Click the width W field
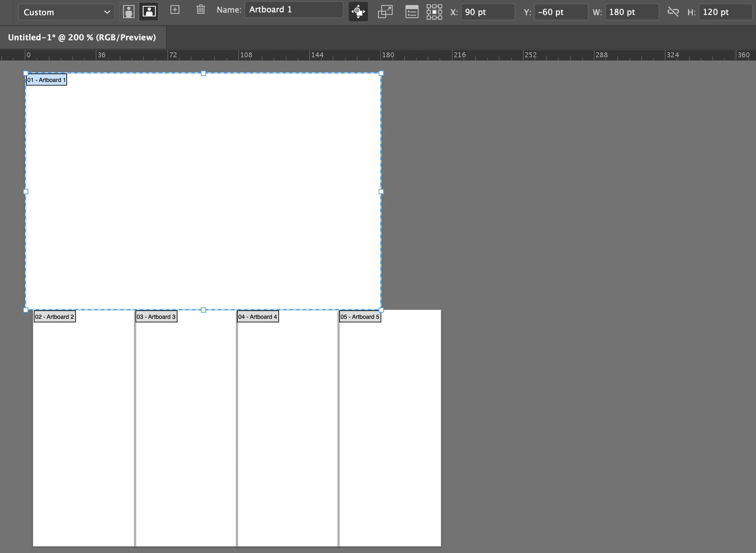The height and width of the screenshot is (553, 756). point(631,12)
